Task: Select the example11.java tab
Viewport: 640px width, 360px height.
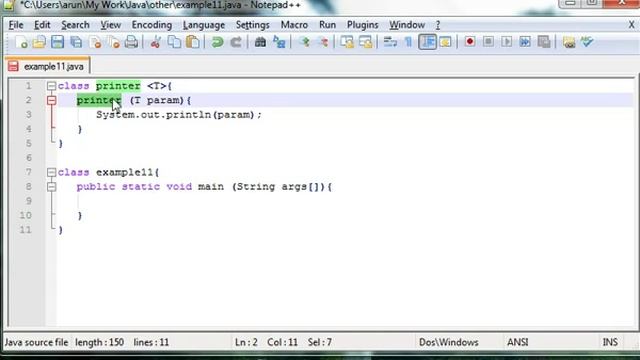Action: click(47, 66)
